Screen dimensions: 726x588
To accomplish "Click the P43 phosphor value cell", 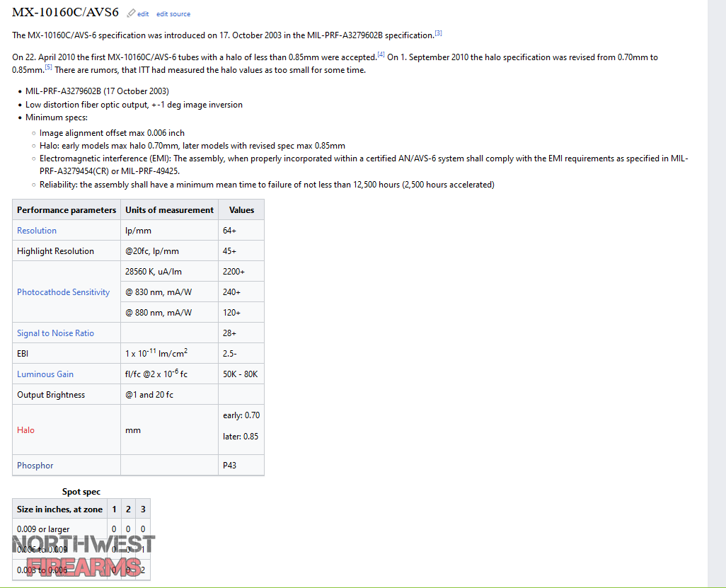I will tap(241, 466).
